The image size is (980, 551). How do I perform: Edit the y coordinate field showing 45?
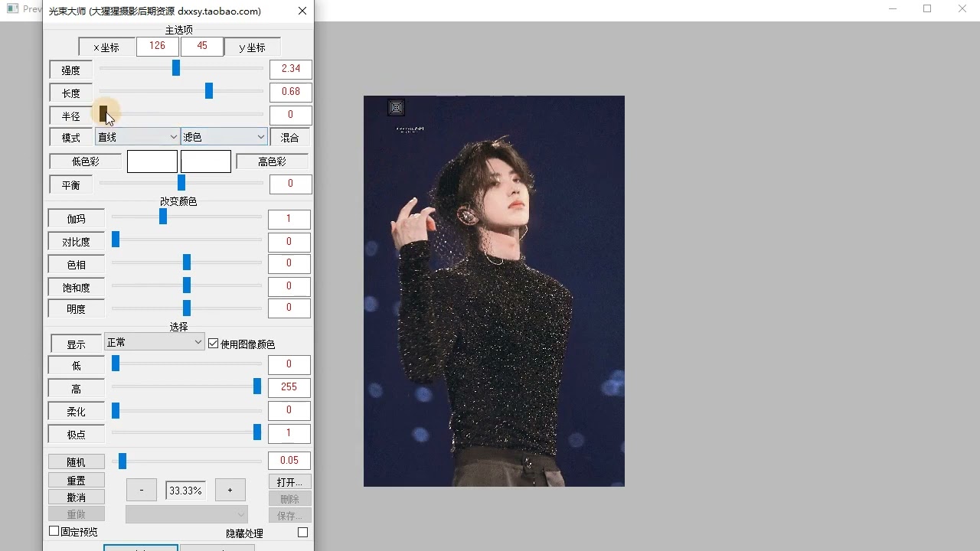202,46
